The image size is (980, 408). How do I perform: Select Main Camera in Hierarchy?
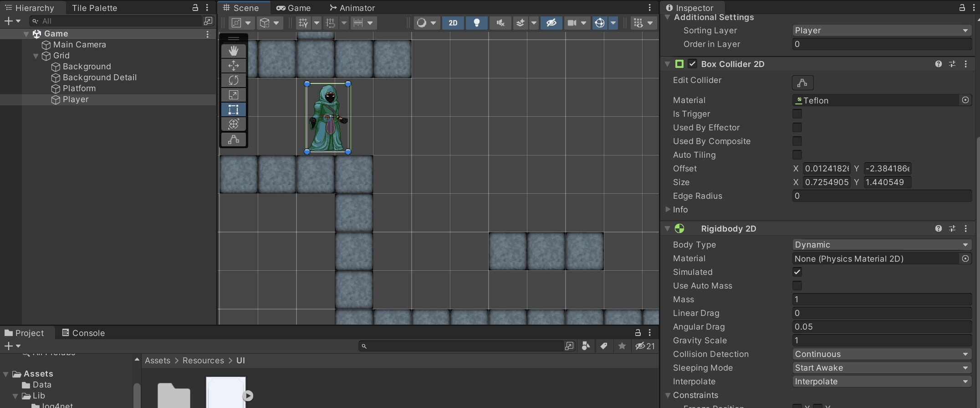tap(79, 45)
